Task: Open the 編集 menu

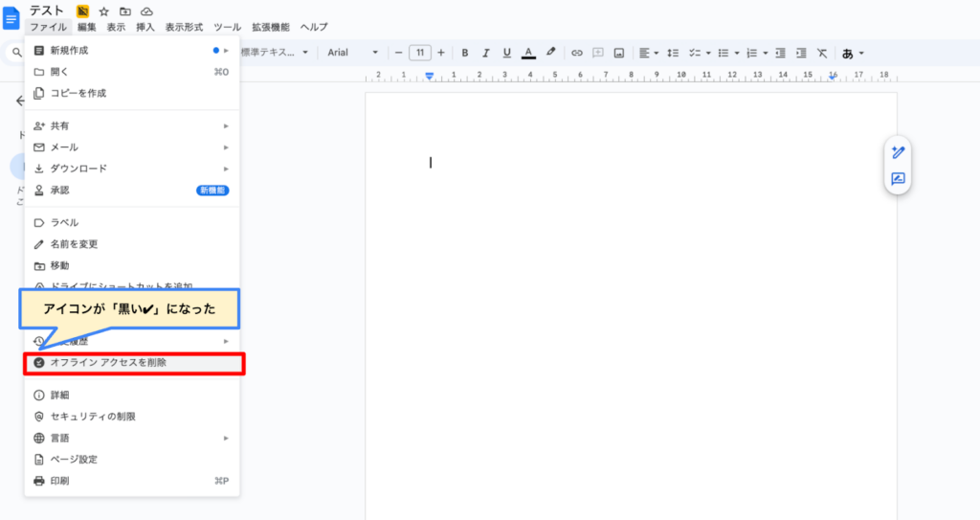Action: (87, 28)
